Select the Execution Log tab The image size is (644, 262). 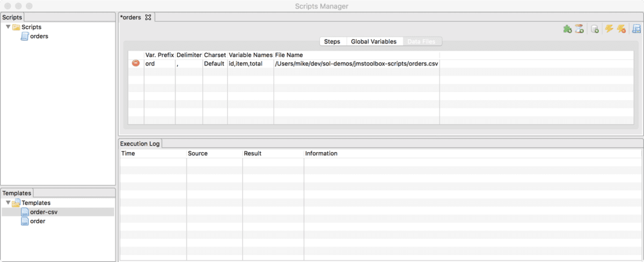140,144
